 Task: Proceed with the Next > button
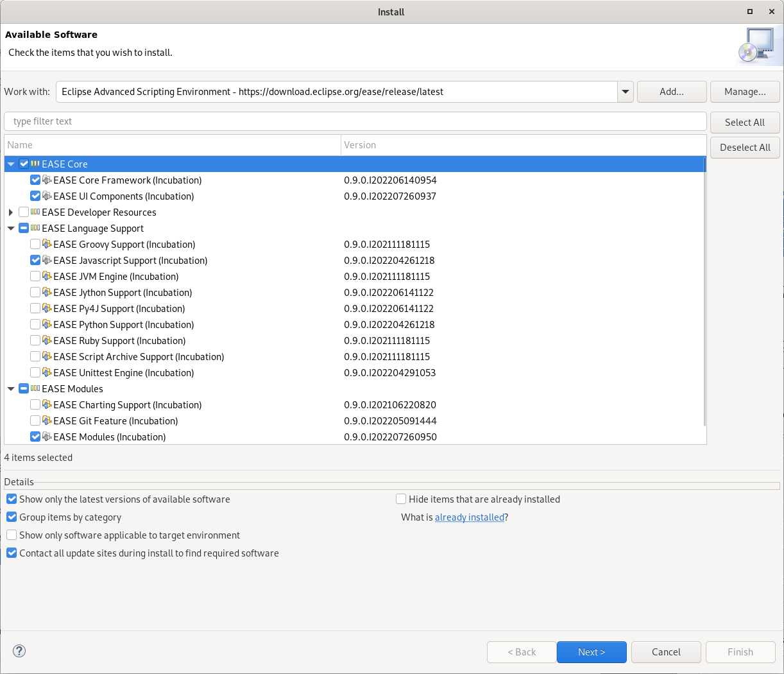(592, 652)
